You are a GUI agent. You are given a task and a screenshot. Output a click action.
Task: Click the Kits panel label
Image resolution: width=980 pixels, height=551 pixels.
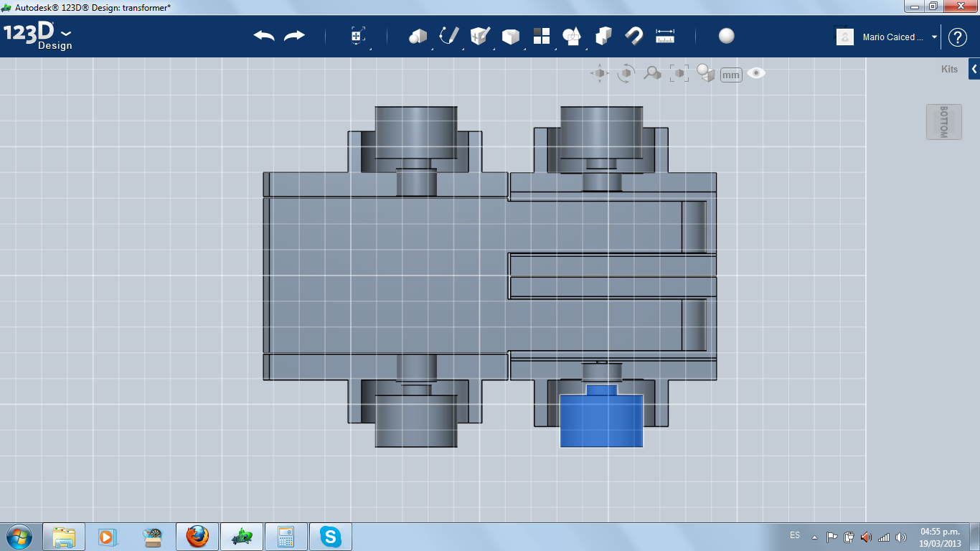tap(949, 70)
